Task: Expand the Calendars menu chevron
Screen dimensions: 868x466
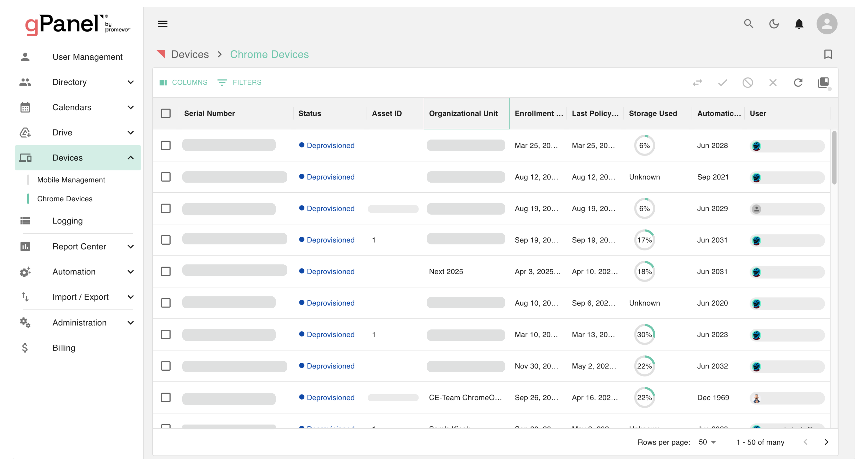Action: click(x=131, y=108)
